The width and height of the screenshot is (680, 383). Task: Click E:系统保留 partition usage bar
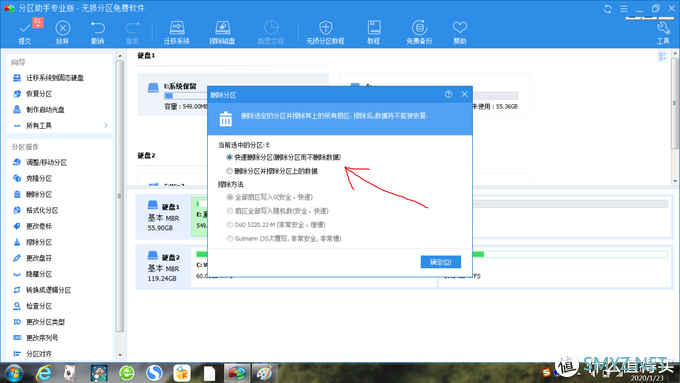186,95
